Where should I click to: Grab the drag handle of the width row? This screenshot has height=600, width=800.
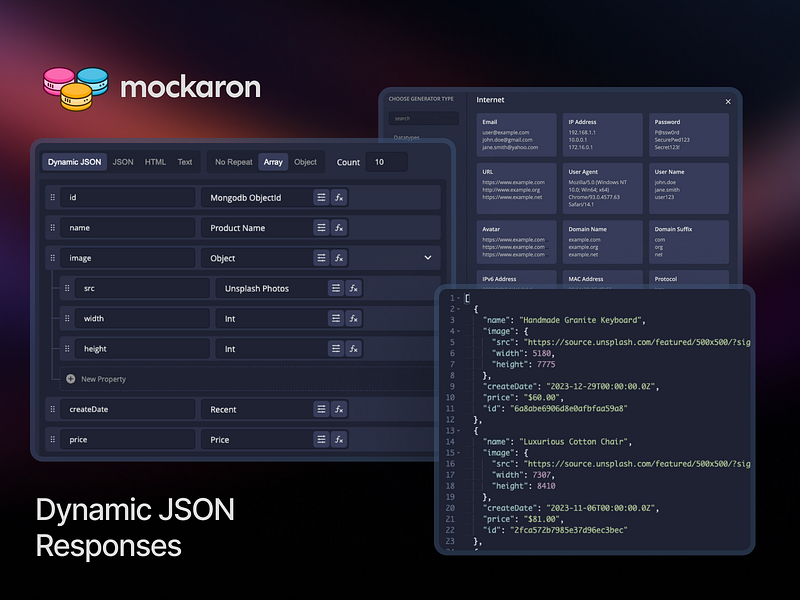[67, 318]
